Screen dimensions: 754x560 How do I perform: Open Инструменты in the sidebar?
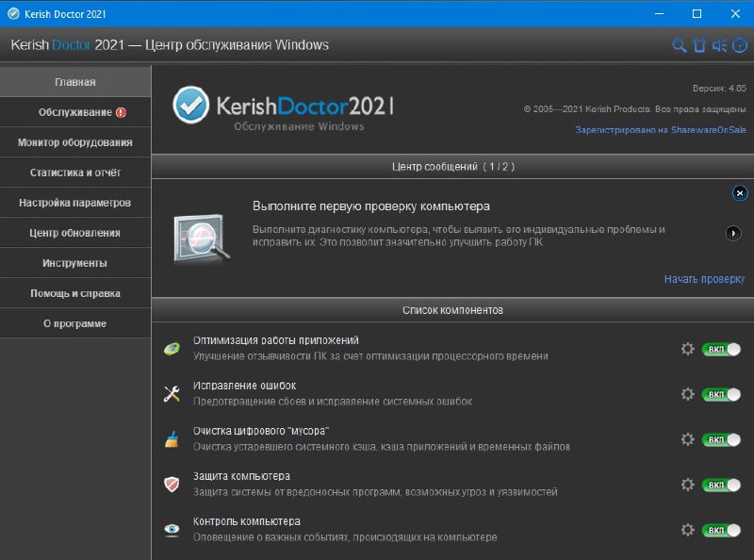click(x=75, y=263)
